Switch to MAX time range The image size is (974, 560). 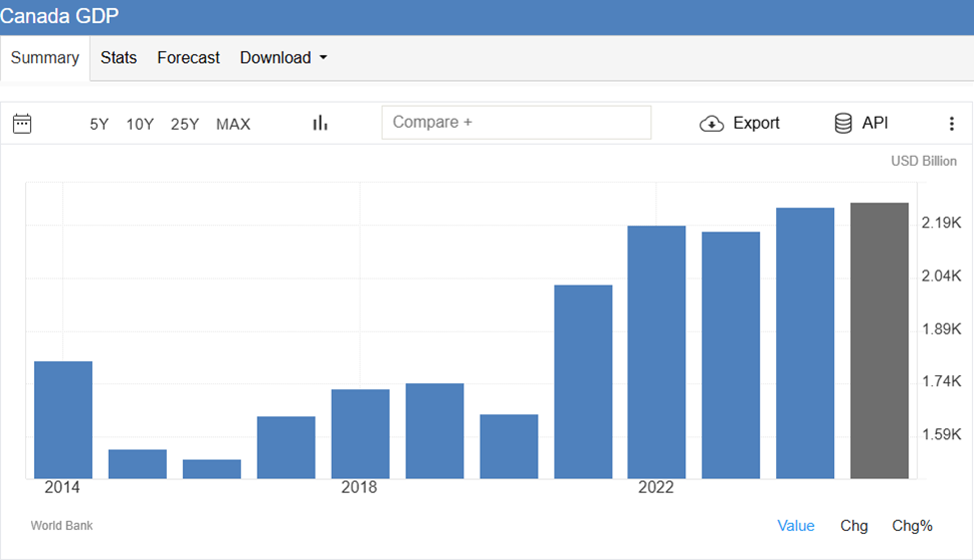(233, 125)
